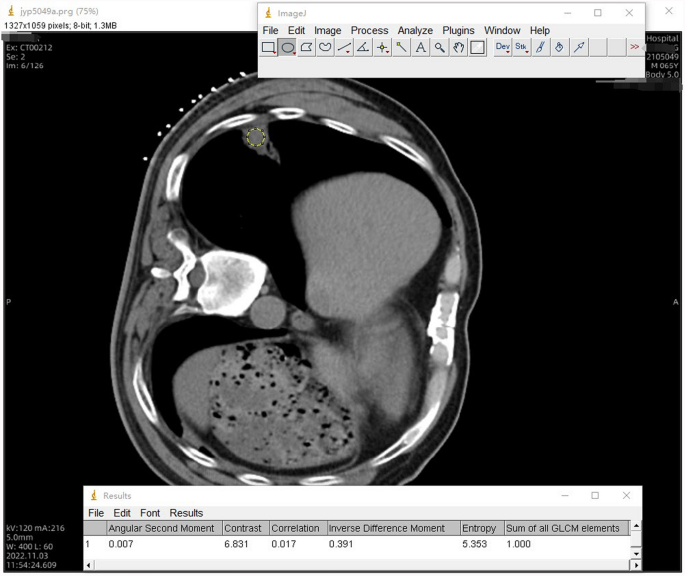Screen dimensions: 685x576
Task: Select the Arrow tool
Action: [x=579, y=47]
